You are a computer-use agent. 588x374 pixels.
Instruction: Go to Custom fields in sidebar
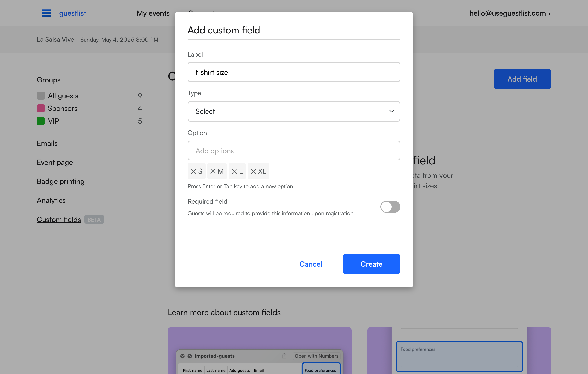point(59,220)
